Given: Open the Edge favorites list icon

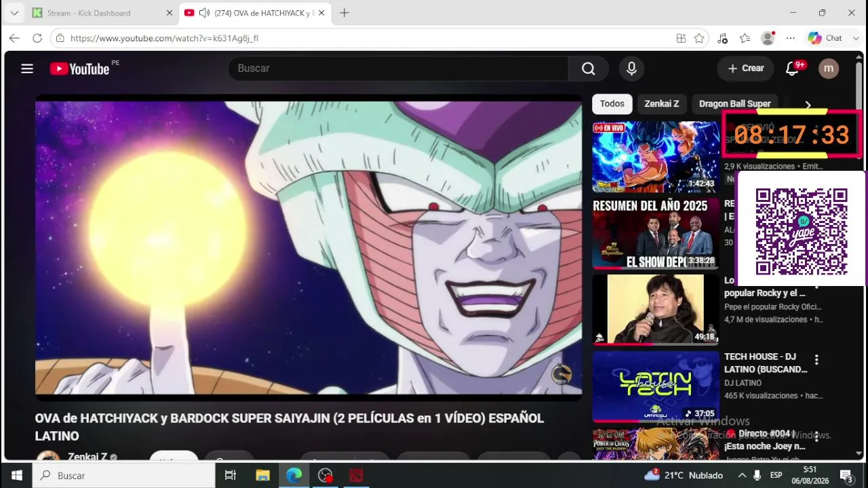Looking at the screenshot, I should point(745,38).
